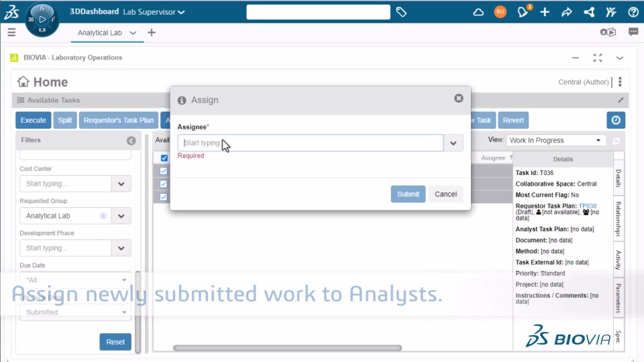Click the Cost Center input field
The image size is (644, 362).
(66, 184)
